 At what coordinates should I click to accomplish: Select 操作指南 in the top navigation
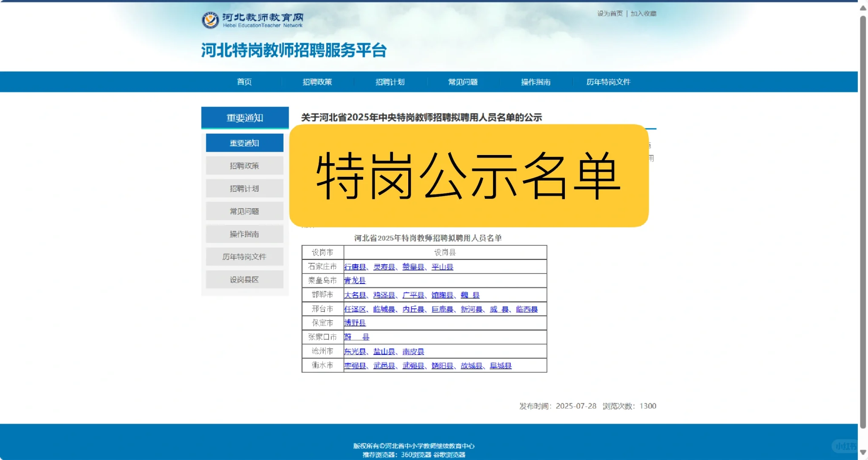536,82
